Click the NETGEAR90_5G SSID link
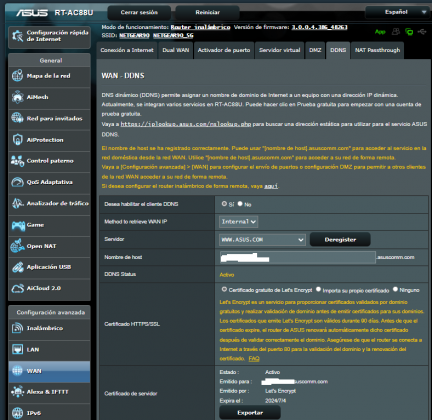Viewport: 432px width, 420px height. pyautogui.click(x=173, y=35)
